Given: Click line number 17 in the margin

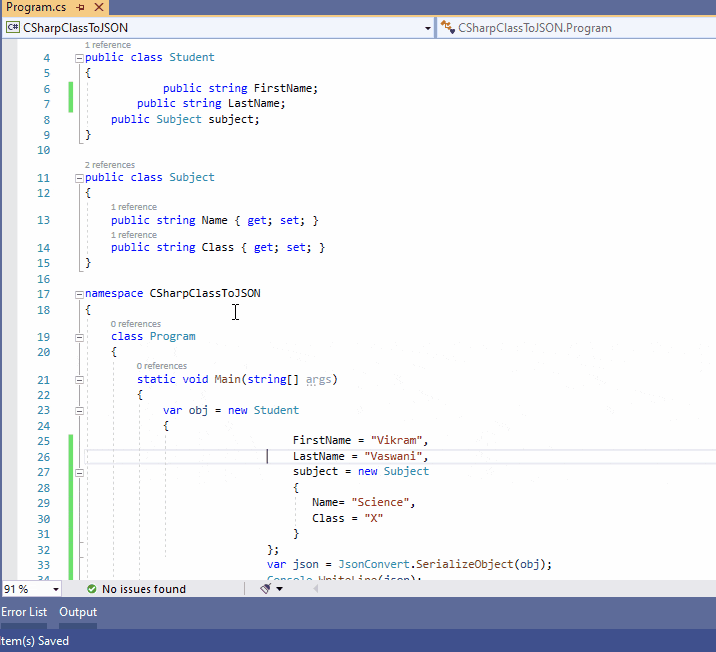Looking at the screenshot, I should (x=43, y=294).
